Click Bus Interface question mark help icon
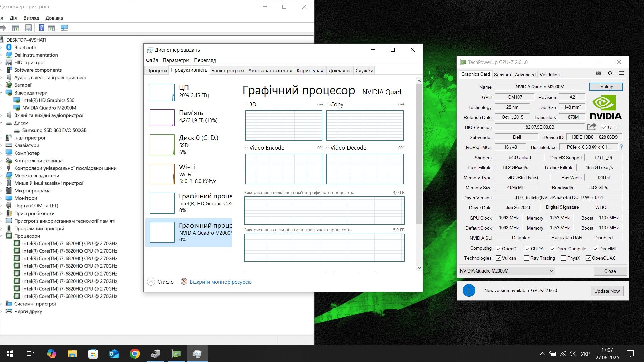This screenshot has height=362, width=644. pos(621,147)
